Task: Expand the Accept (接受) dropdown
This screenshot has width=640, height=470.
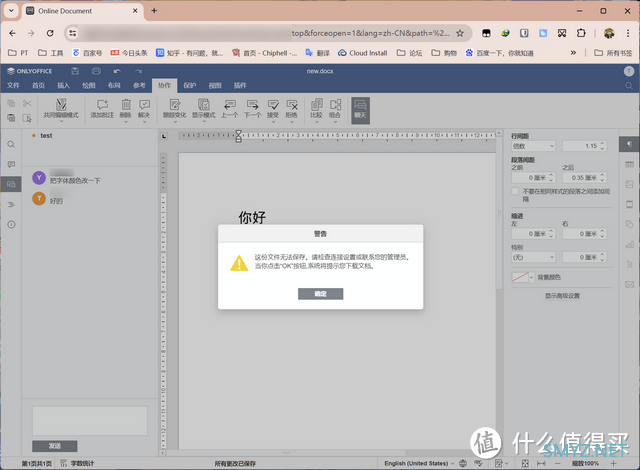Action: click(x=273, y=121)
